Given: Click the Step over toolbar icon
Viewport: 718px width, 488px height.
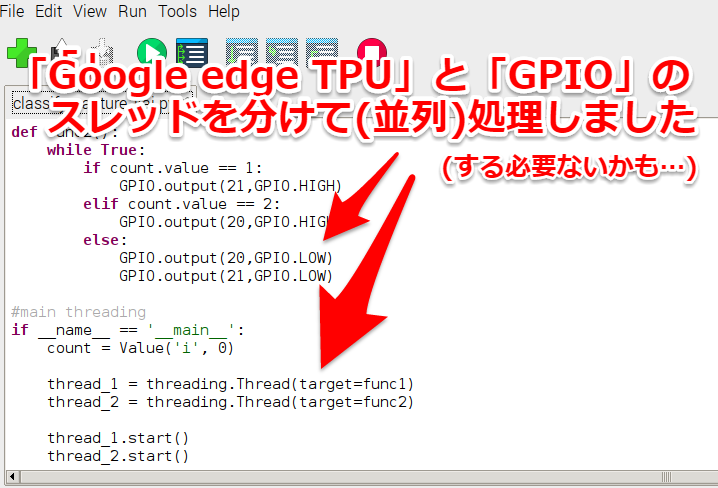Looking at the screenshot, I should pyautogui.click(x=242, y=53).
